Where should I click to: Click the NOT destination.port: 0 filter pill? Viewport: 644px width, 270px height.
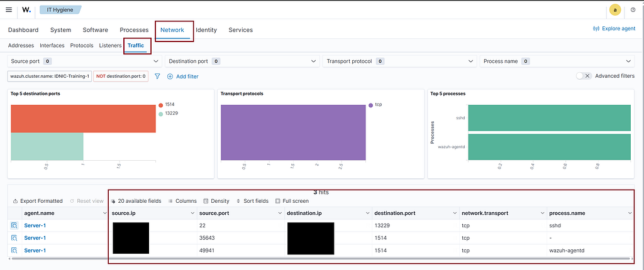coord(121,77)
